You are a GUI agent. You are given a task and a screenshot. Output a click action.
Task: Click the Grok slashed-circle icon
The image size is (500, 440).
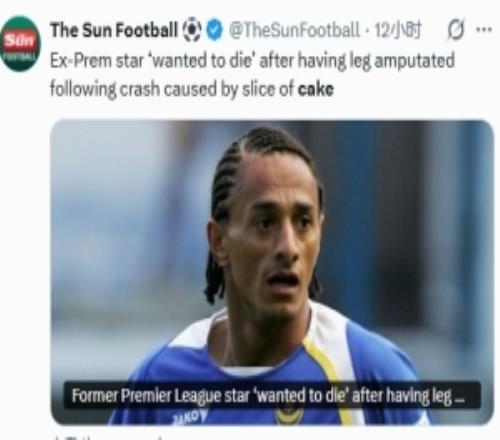tap(456, 31)
